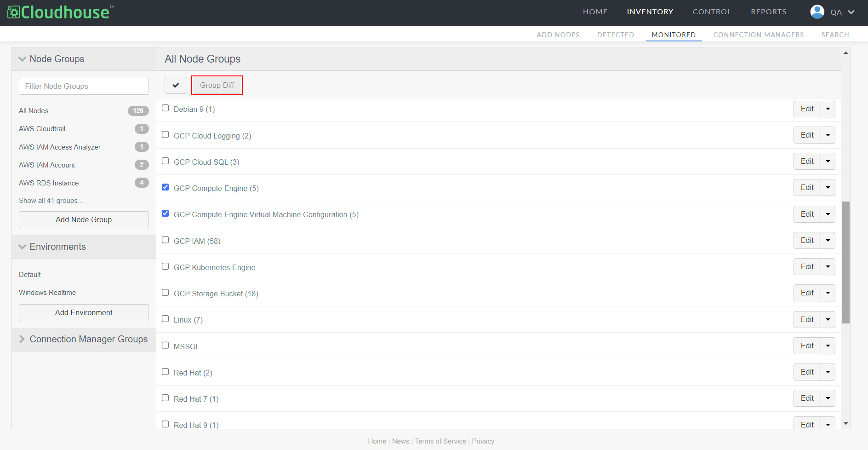Viewport: 868px width, 450px height.
Task: Open the dropdown arrow for the MSSQL row
Action: click(828, 346)
